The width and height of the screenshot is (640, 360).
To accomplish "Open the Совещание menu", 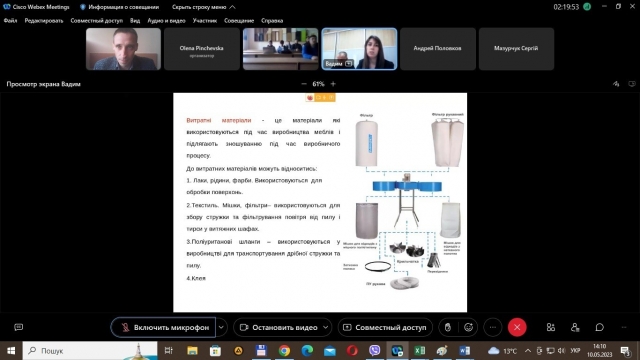I will click(239, 20).
